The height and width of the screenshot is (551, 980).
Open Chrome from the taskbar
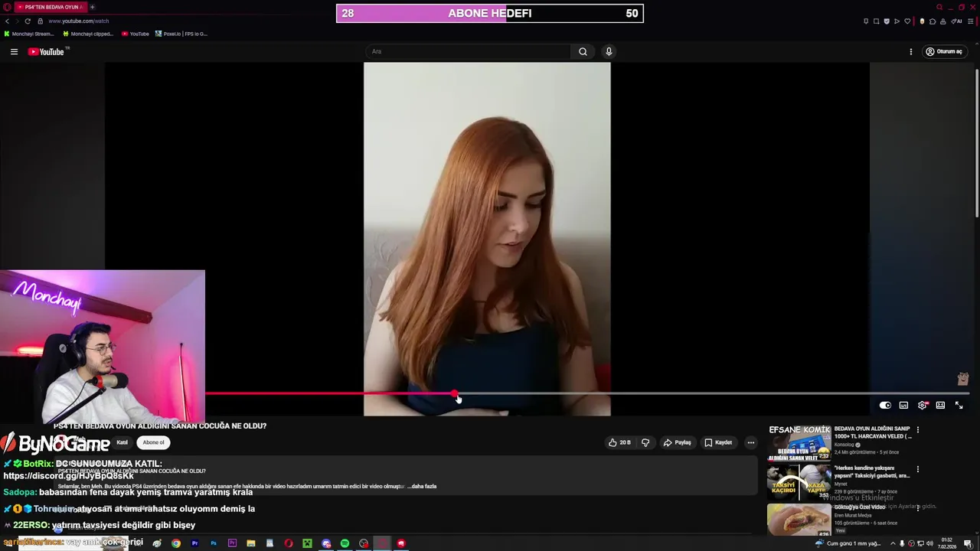(x=176, y=543)
